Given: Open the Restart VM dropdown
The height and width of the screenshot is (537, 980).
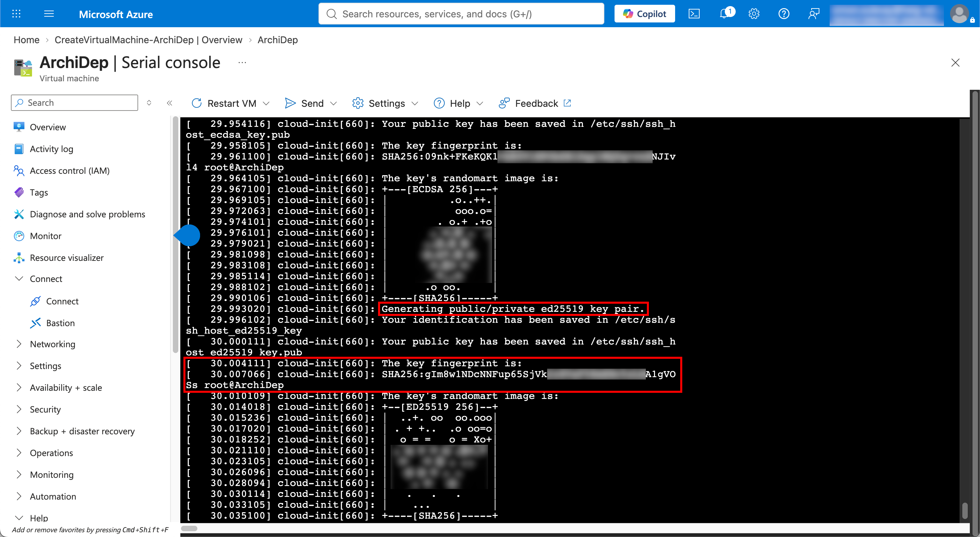Looking at the screenshot, I should [x=231, y=103].
